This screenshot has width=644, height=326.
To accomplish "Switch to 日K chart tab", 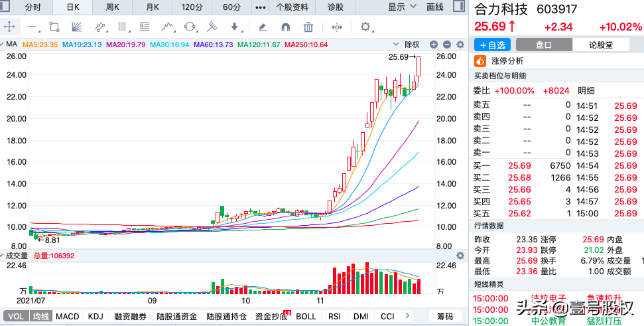I will (x=73, y=7).
